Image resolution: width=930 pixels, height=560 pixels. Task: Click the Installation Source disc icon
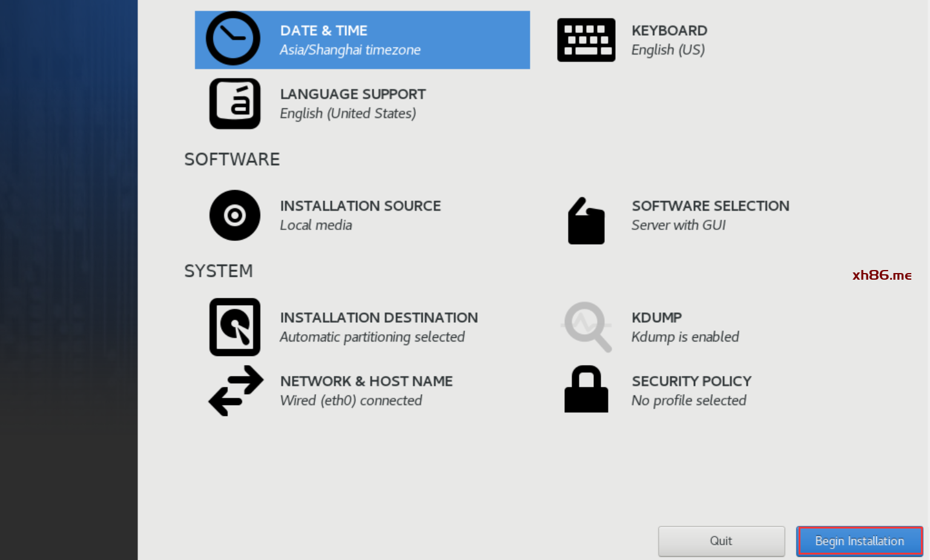coord(235,216)
